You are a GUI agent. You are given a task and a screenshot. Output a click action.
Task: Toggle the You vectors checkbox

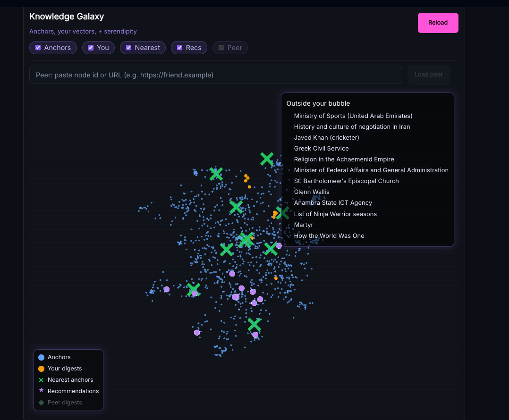coord(91,48)
